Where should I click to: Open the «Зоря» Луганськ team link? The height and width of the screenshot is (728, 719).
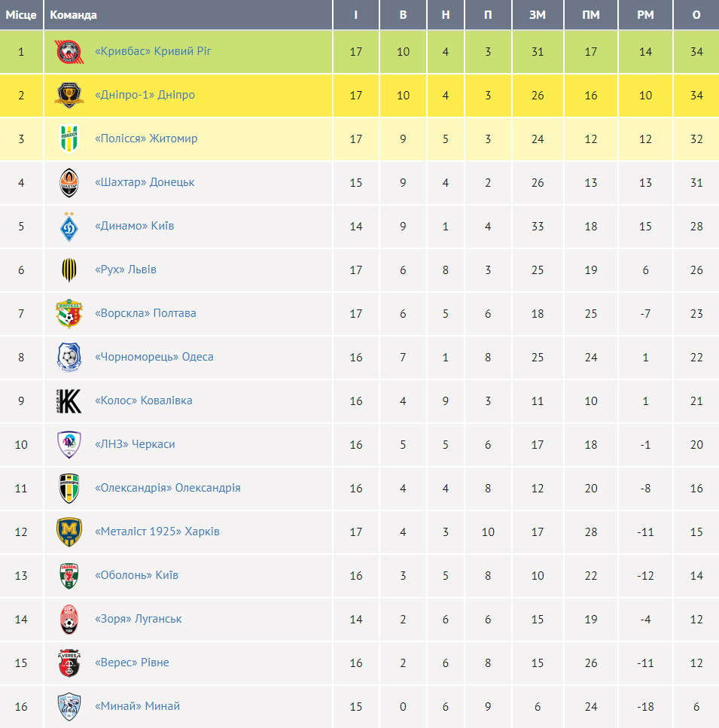139,618
